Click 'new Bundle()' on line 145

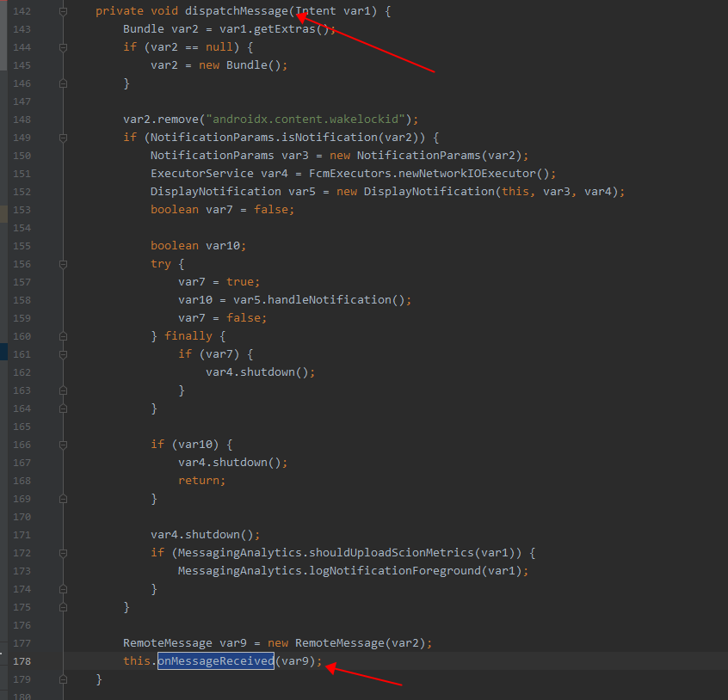[239, 65]
